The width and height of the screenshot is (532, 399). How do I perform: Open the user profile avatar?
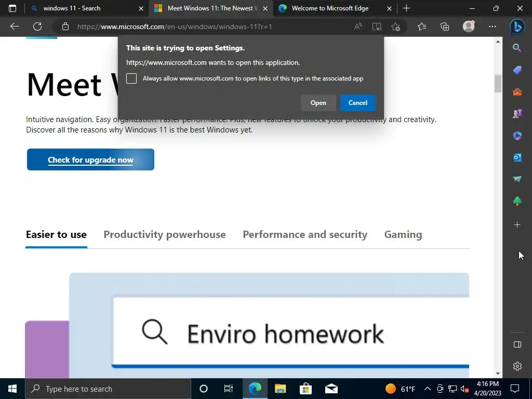pyautogui.click(x=469, y=26)
